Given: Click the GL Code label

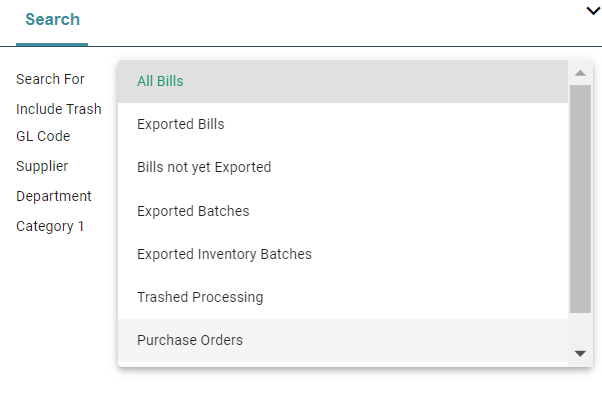Looking at the screenshot, I should point(43,136).
